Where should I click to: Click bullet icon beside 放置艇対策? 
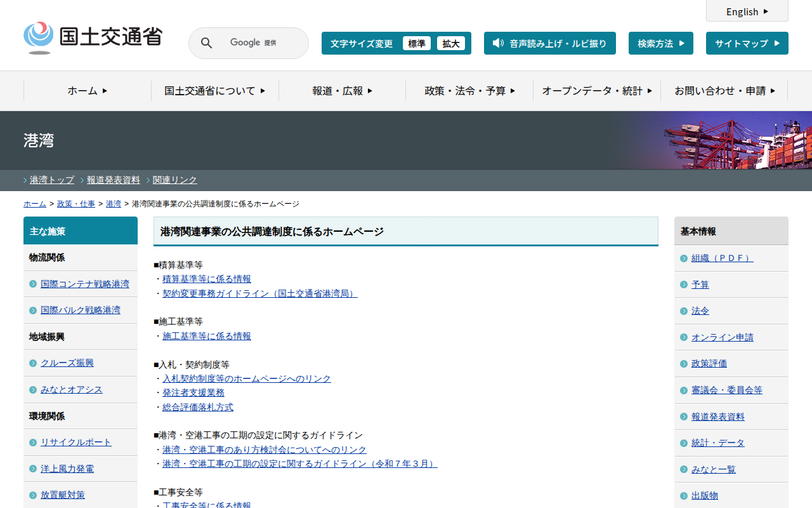(33, 495)
